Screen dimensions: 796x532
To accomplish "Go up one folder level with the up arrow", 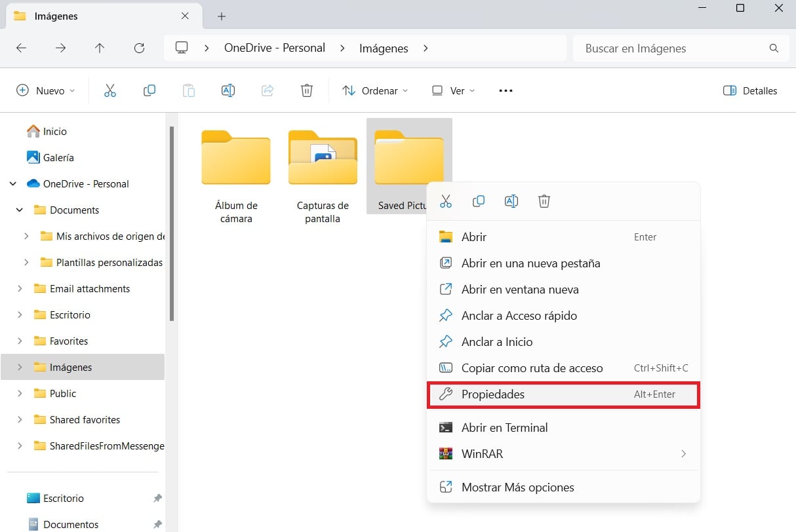I will point(100,48).
